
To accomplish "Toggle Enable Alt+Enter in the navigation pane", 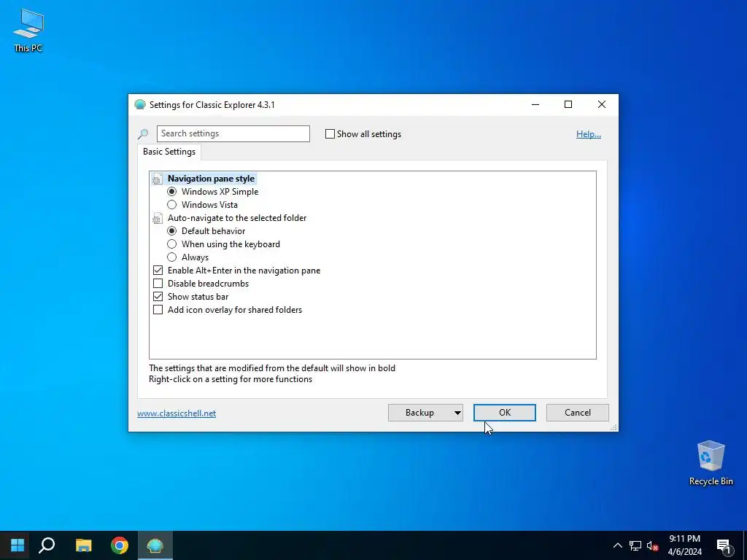I will [158, 271].
